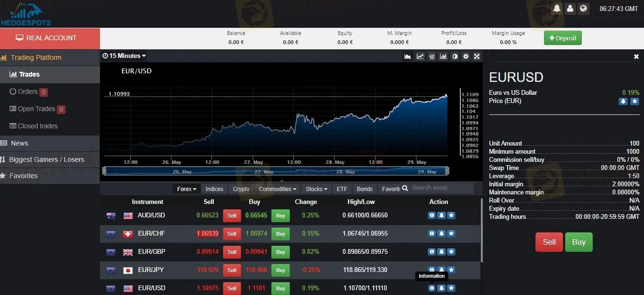Image resolution: width=644 pixels, height=295 pixels.
Task: Set alert bell for EUR/USD row
Action: [442, 288]
